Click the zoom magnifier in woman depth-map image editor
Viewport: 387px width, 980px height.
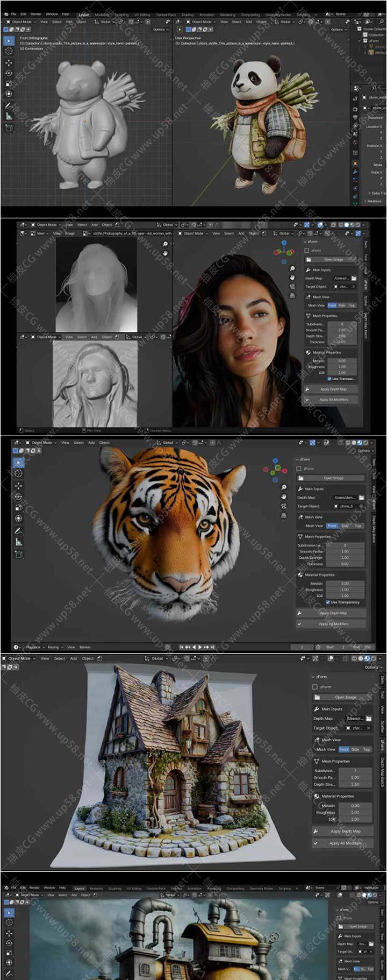[x=165, y=244]
